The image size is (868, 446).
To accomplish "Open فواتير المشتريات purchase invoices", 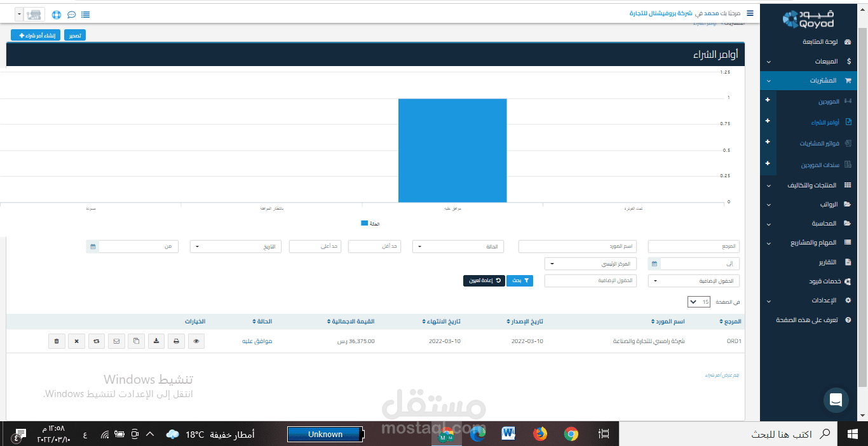I will (x=819, y=144).
